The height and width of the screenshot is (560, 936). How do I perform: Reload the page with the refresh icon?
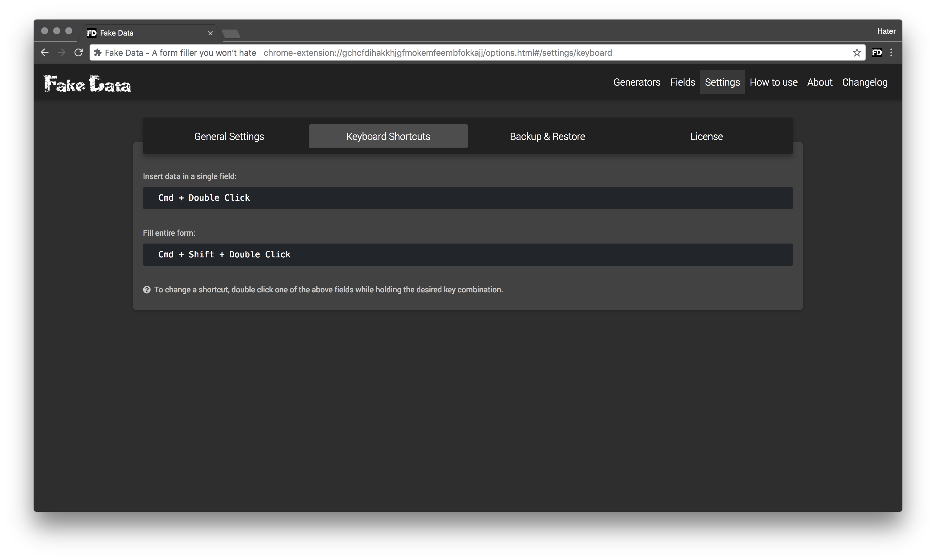[78, 52]
